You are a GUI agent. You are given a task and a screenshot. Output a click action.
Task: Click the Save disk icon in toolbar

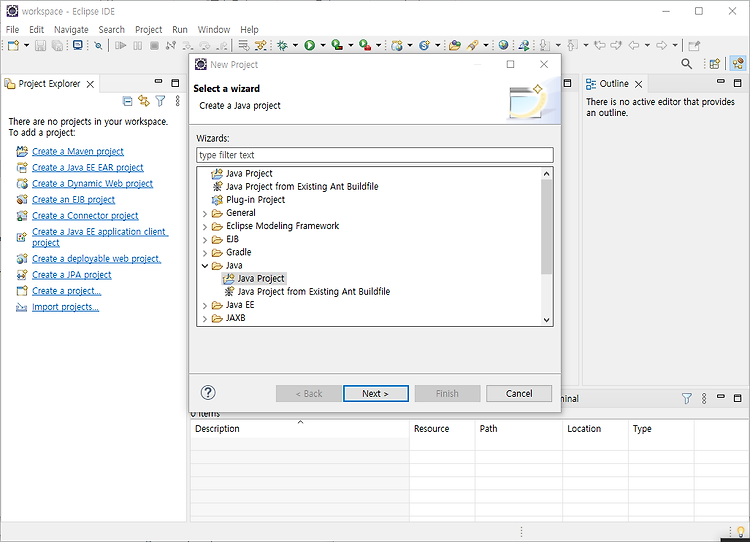tap(41, 45)
